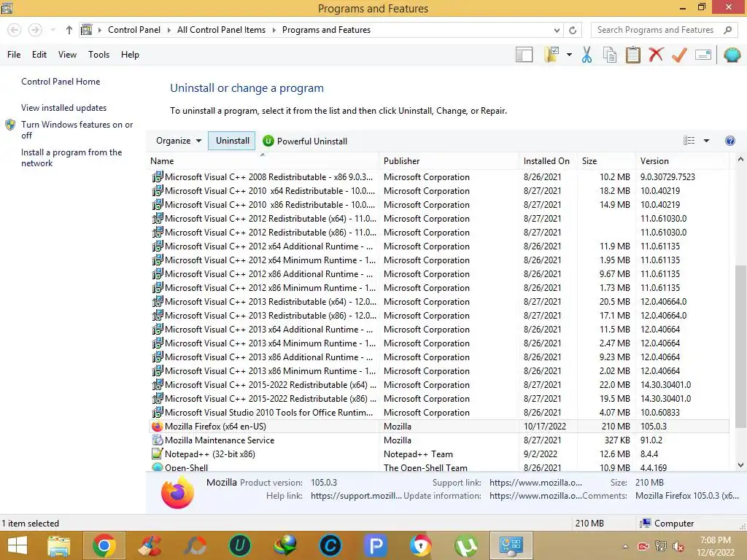
Task: Click the scroll up arrow of program list
Action: tap(740, 160)
